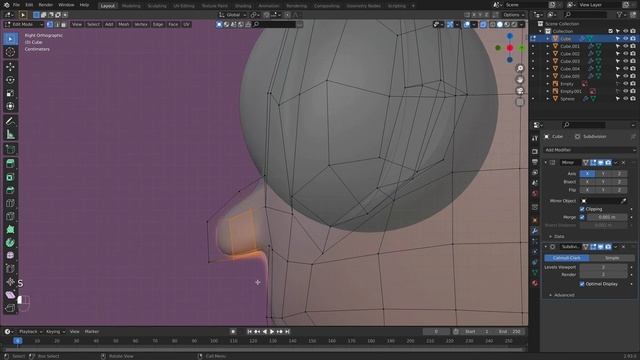Screen dimensions: 640x360
Task: Click the Mirror Object eyedropper icon
Action: click(623, 201)
